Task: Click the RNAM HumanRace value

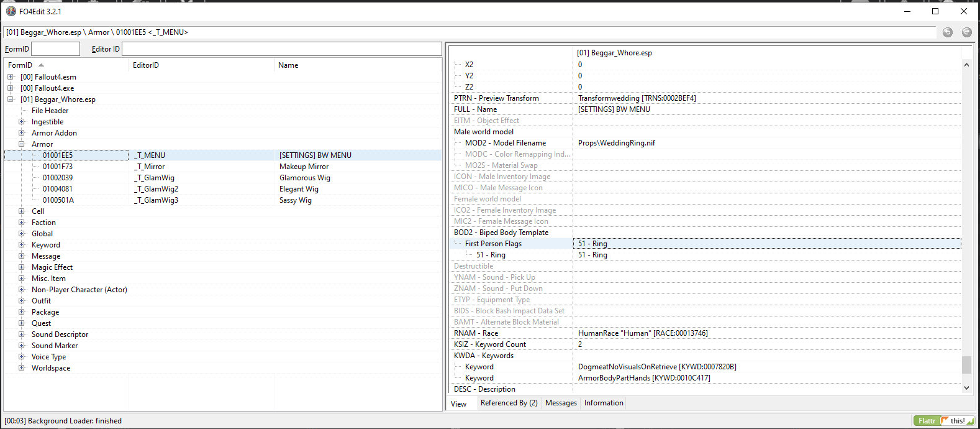Action: 643,333
